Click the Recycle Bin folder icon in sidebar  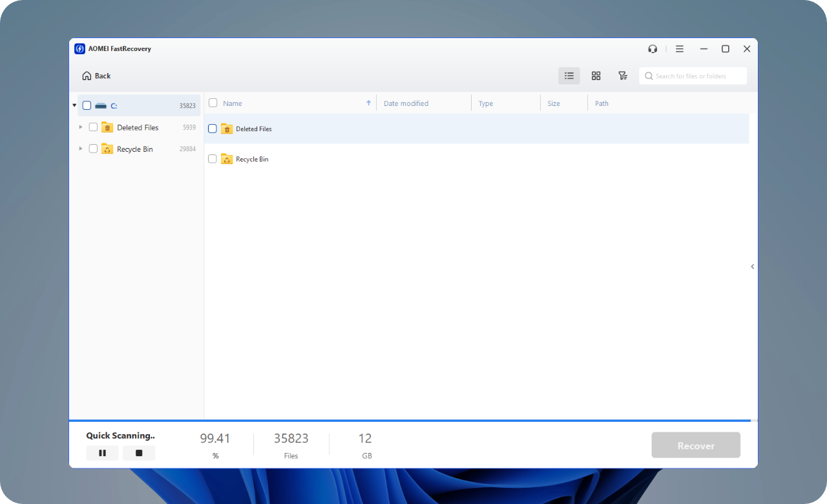coord(107,149)
